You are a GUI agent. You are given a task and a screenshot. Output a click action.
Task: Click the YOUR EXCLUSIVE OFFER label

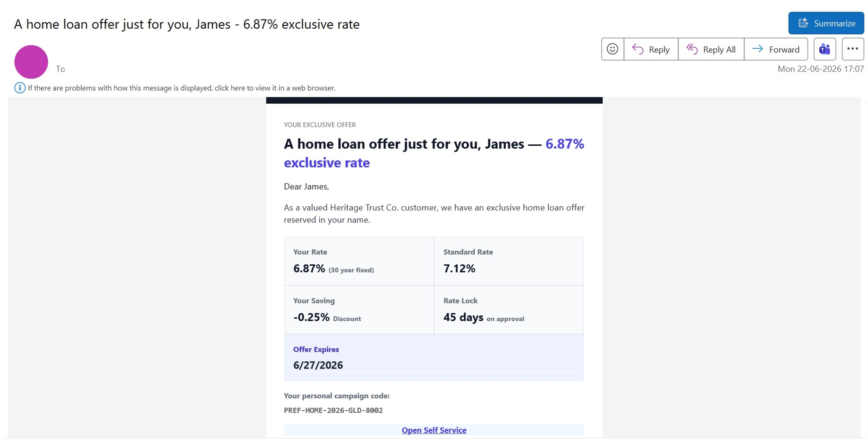pyautogui.click(x=320, y=124)
